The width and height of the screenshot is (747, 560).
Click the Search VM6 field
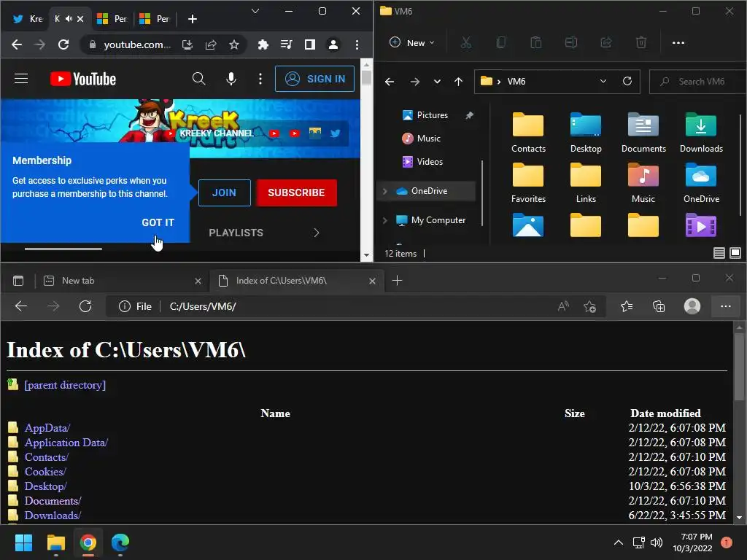tap(698, 82)
